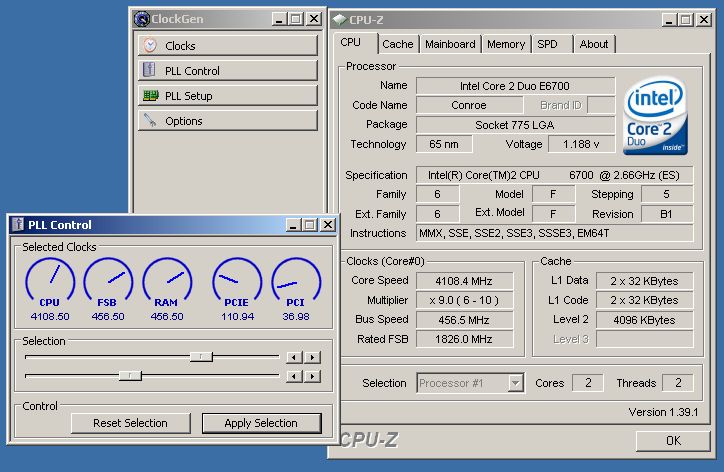Click the Technology value 65 nm

tap(444, 144)
